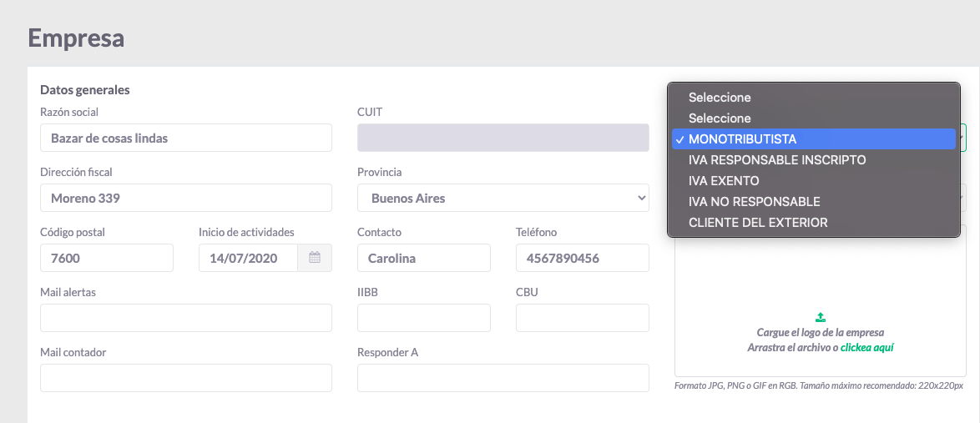The image size is (980, 423).
Task: Choose CLIENTE DEL EXTERIOR option
Action: pos(814,223)
